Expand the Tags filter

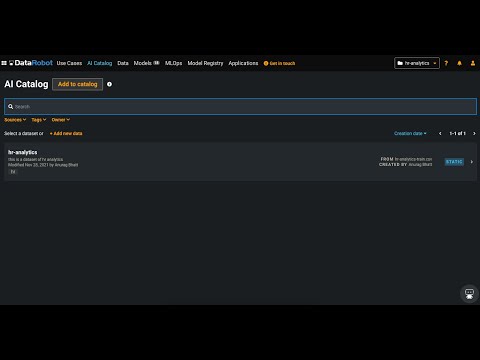[x=39, y=120]
